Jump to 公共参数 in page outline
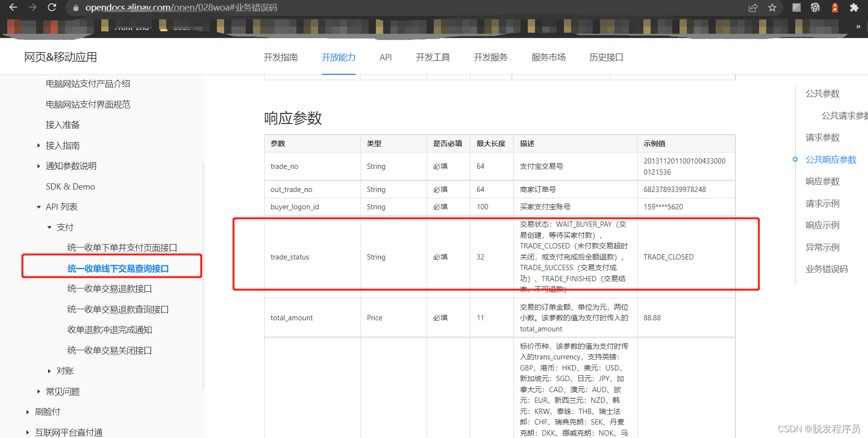 (822, 94)
